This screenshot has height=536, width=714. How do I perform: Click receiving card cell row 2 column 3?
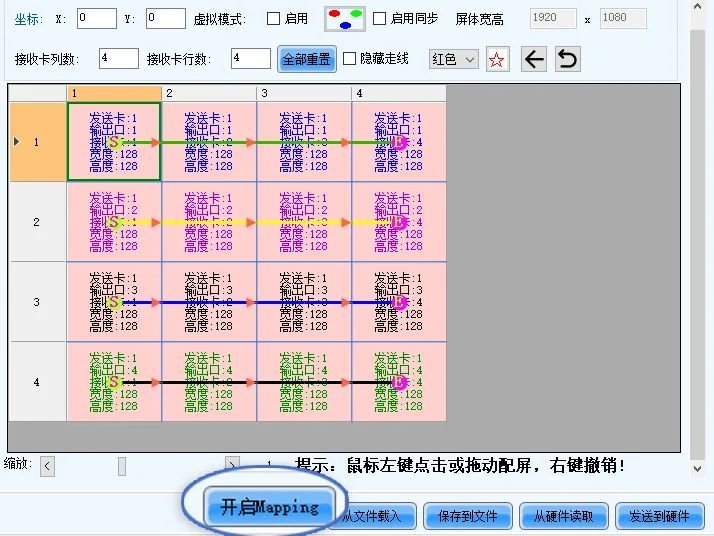(x=304, y=222)
